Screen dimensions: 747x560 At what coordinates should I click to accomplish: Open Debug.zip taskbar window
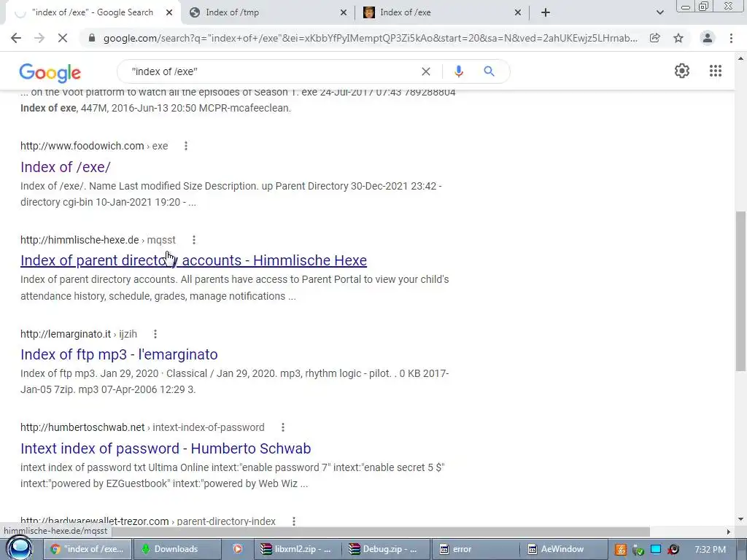[x=385, y=549]
